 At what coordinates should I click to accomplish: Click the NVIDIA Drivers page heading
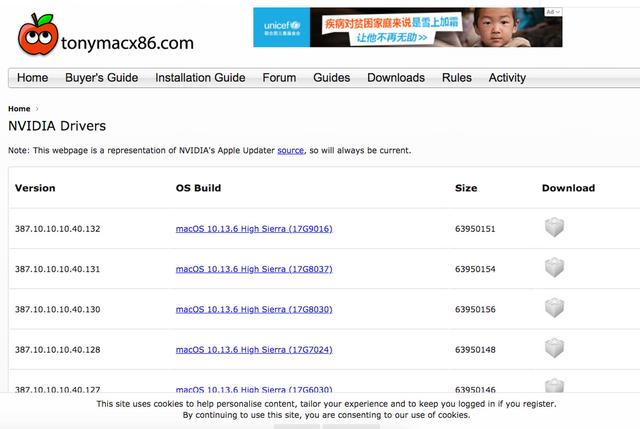(57, 126)
